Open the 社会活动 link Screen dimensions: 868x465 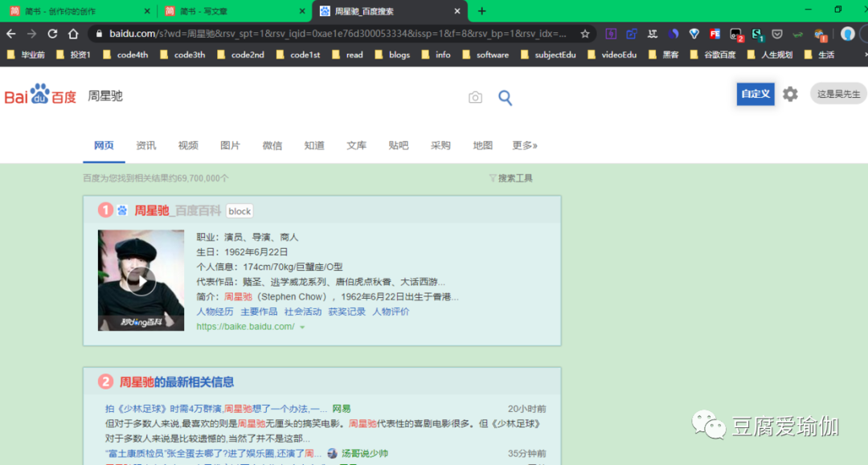point(303,312)
